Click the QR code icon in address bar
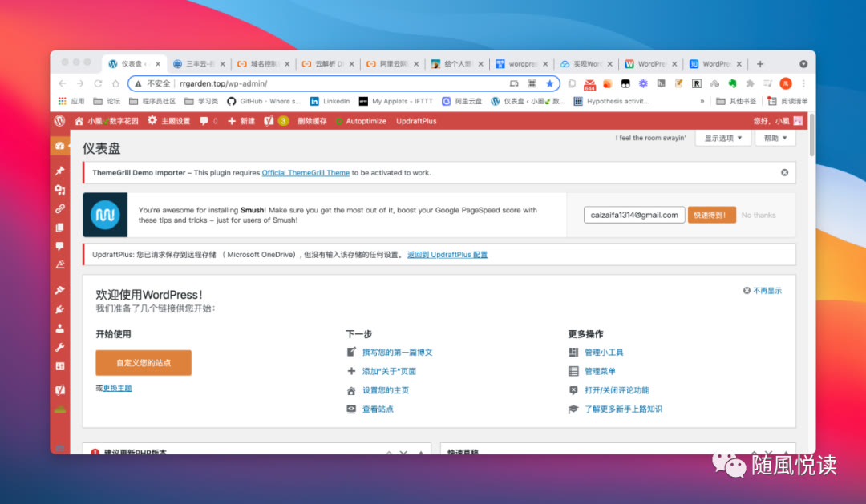866x504 pixels. pos(532,83)
